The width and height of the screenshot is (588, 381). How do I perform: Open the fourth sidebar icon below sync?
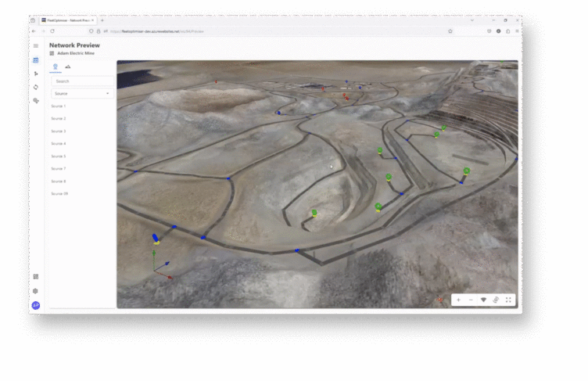[x=36, y=101]
